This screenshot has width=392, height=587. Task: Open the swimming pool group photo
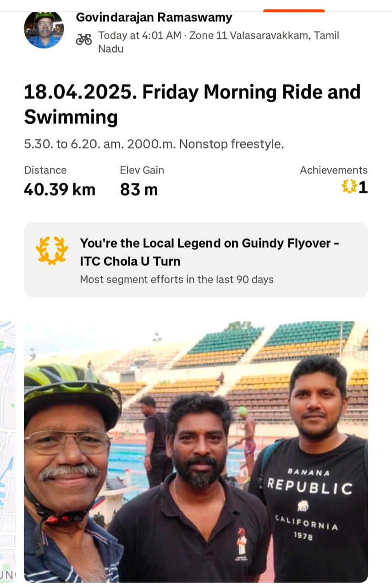[196, 452]
